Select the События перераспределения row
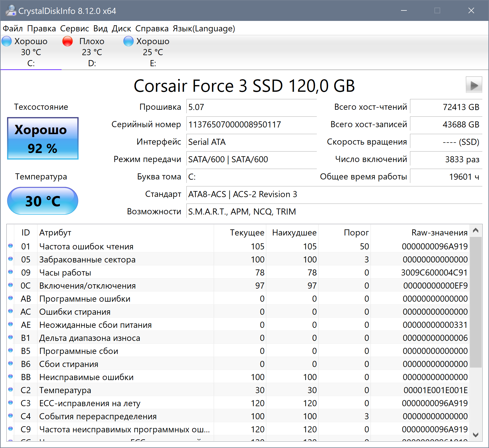Image resolution: width=489 pixels, height=448 pixels. click(x=238, y=416)
